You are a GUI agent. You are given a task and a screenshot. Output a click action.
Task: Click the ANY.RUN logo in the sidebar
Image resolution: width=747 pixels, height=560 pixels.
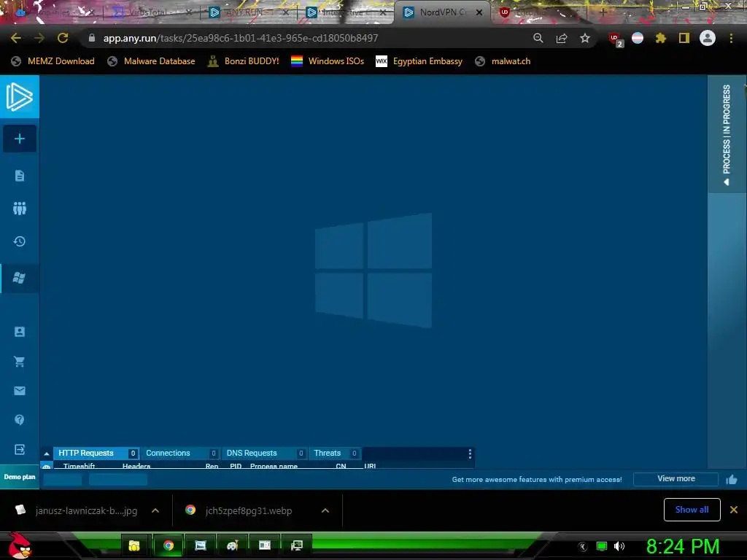(20, 97)
